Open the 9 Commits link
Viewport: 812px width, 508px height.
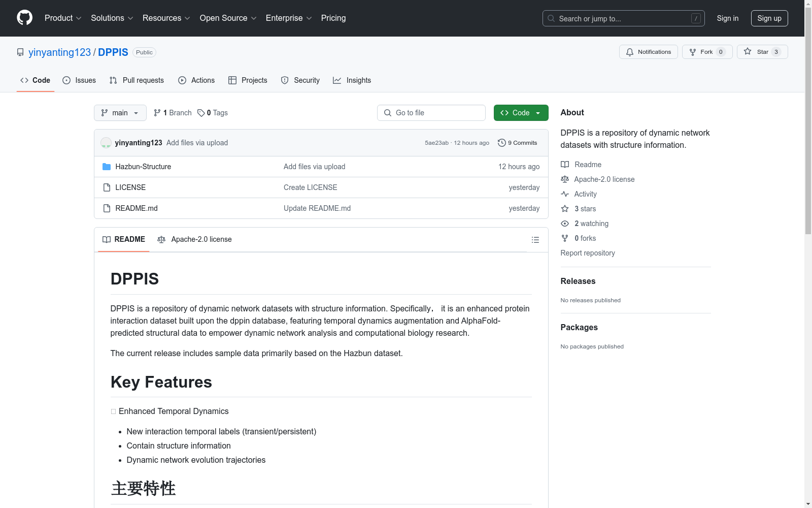coord(517,143)
